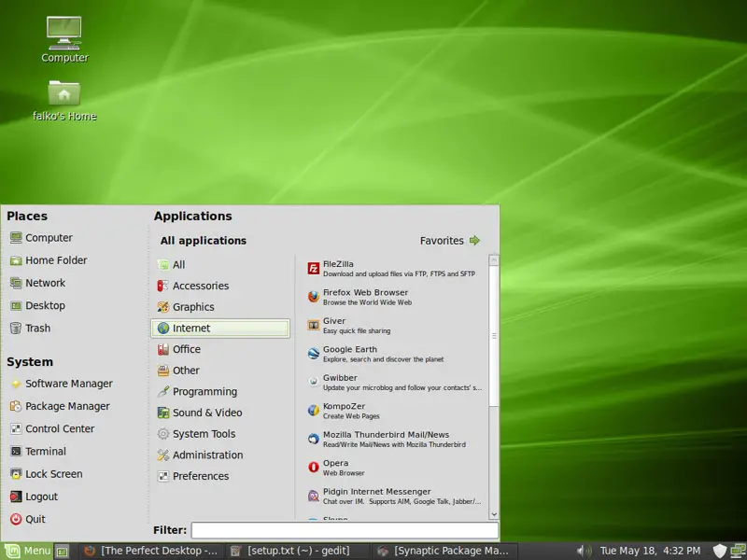This screenshot has width=747, height=560.
Task: Click the shield update icon in tray
Action: (719, 552)
